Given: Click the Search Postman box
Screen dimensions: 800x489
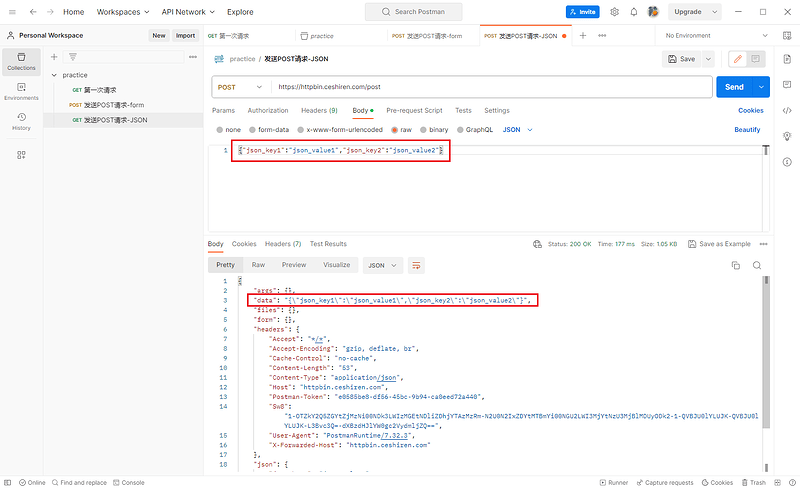Looking at the screenshot, I should pos(414,12).
